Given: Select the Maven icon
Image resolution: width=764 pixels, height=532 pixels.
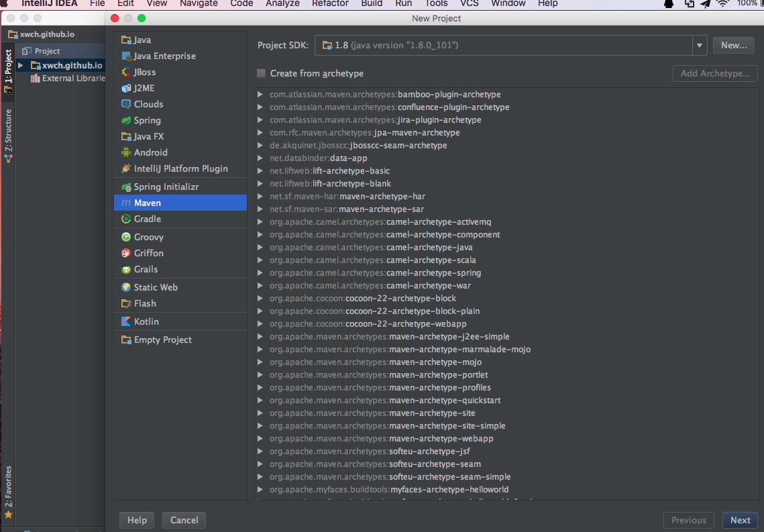Looking at the screenshot, I should [x=126, y=203].
